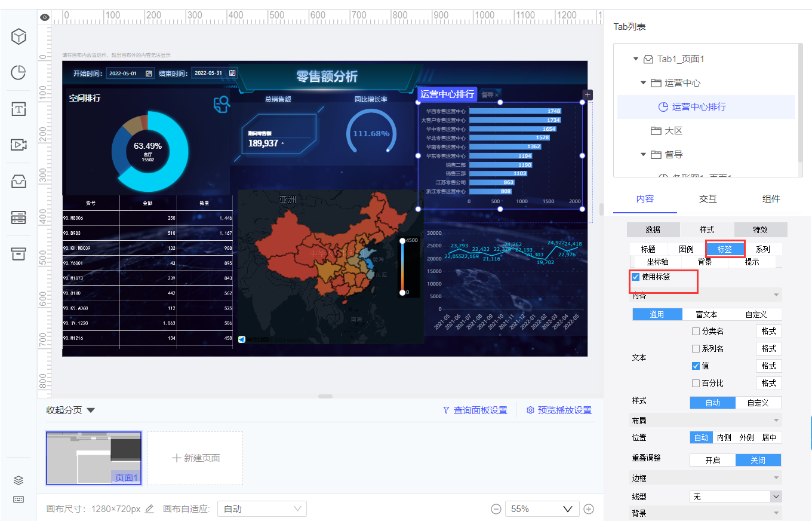The image size is (812, 521).
Task: Click the archive box icon in sidebar
Action: click(19, 253)
